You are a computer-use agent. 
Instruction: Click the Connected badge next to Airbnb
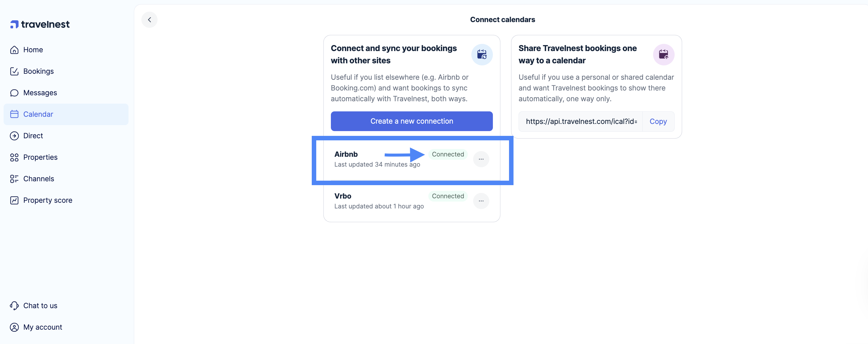pyautogui.click(x=448, y=154)
